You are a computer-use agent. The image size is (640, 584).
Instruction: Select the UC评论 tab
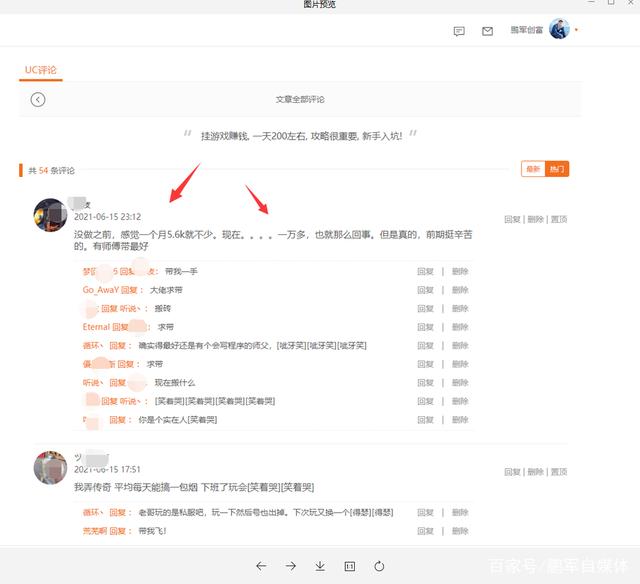click(x=41, y=70)
